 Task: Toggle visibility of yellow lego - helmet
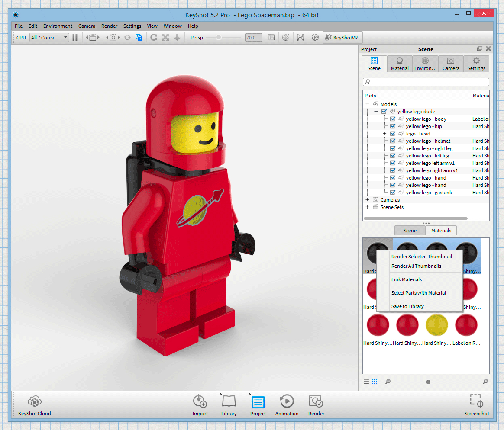[392, 141]
